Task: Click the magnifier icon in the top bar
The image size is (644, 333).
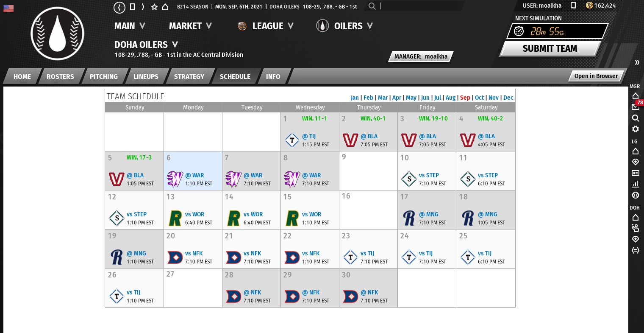Action: [x=372, y=6]
